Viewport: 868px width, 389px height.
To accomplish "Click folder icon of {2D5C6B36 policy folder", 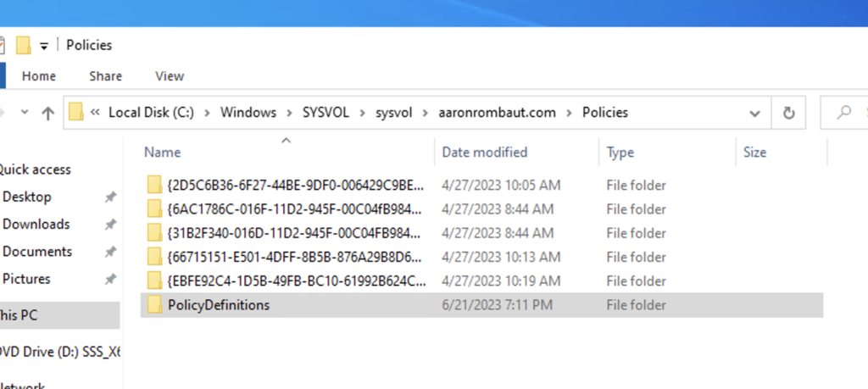I will [154, 185].
